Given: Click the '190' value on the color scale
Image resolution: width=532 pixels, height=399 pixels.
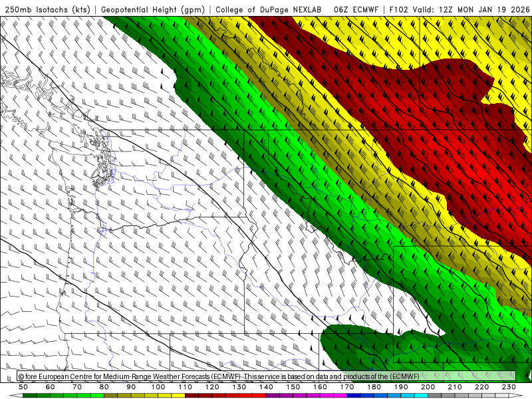Looking at the screenshot, I should click(401, 387).
